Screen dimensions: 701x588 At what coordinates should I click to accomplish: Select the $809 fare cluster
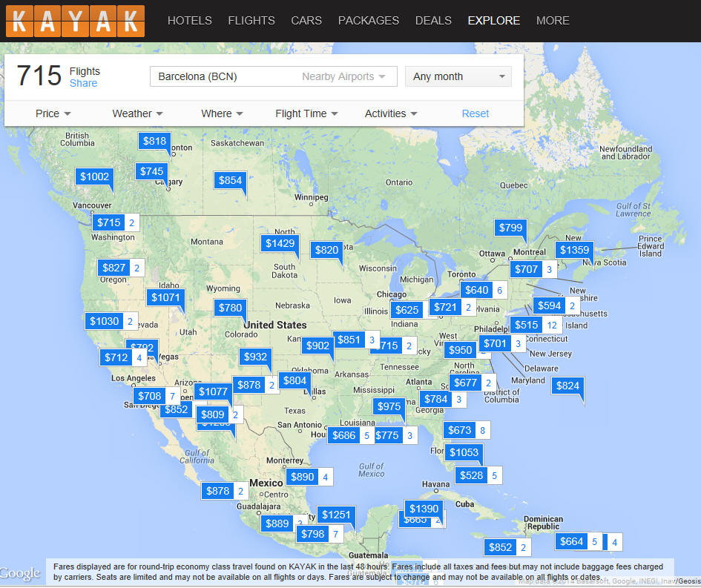[220, 414]
